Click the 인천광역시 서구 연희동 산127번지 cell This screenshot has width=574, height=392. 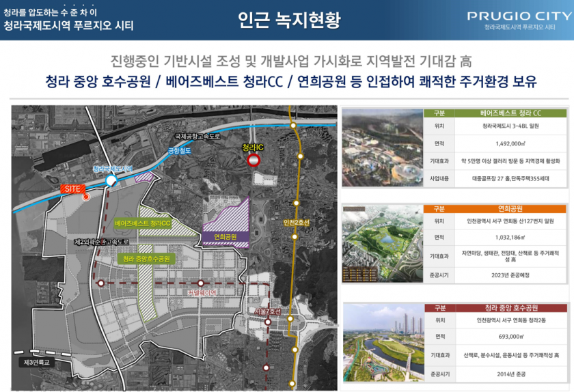[x=510, y=221]
